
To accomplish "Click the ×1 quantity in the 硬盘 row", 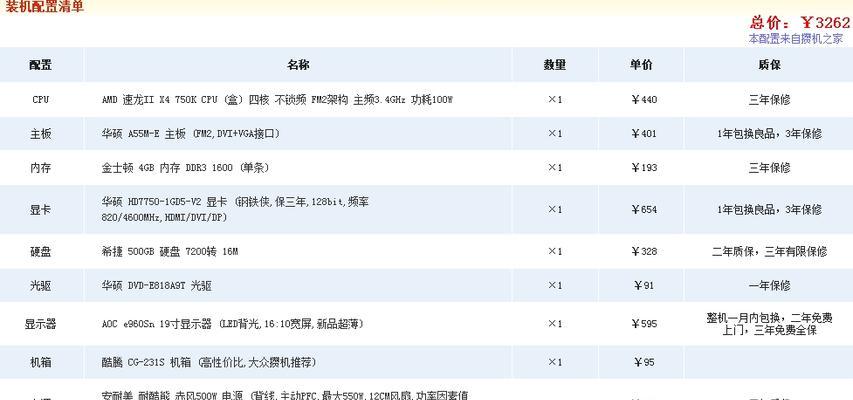I will [555, 251].
